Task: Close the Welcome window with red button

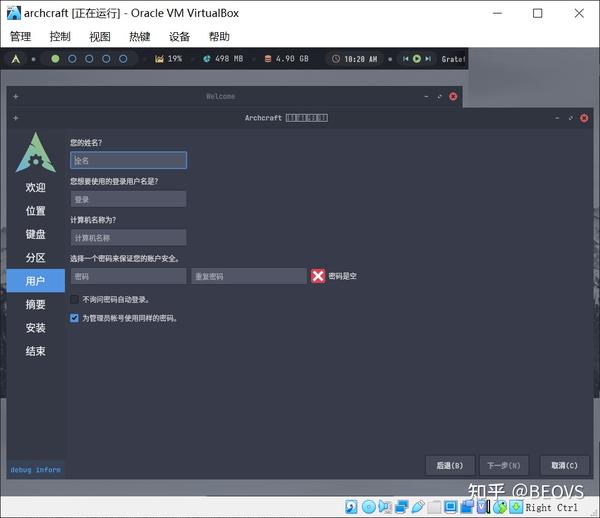Action: [453, 96]
